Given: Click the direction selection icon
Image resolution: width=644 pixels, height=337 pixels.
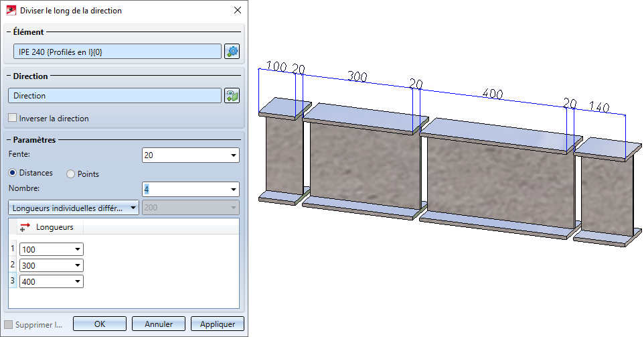Looking at the screenshot, I should [232, 96].
